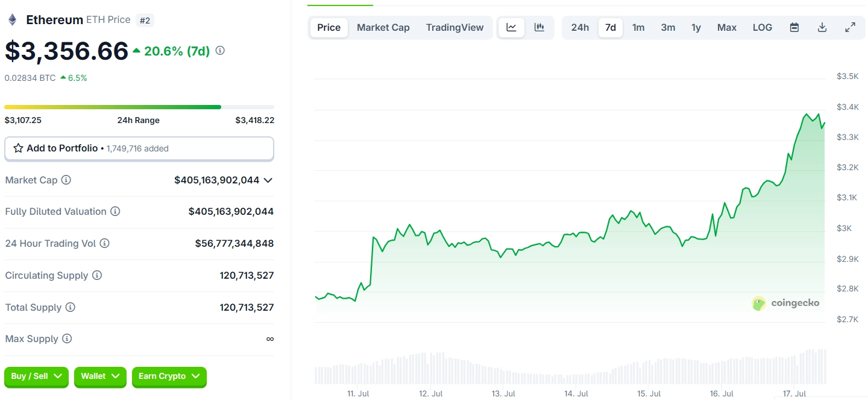Click the 1,749,716 added text

tap(137, 148)
